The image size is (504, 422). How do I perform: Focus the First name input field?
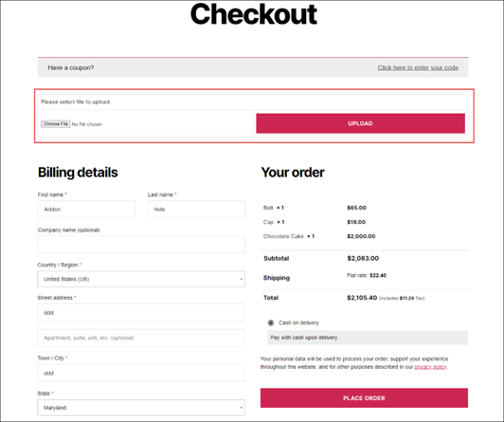86,210
